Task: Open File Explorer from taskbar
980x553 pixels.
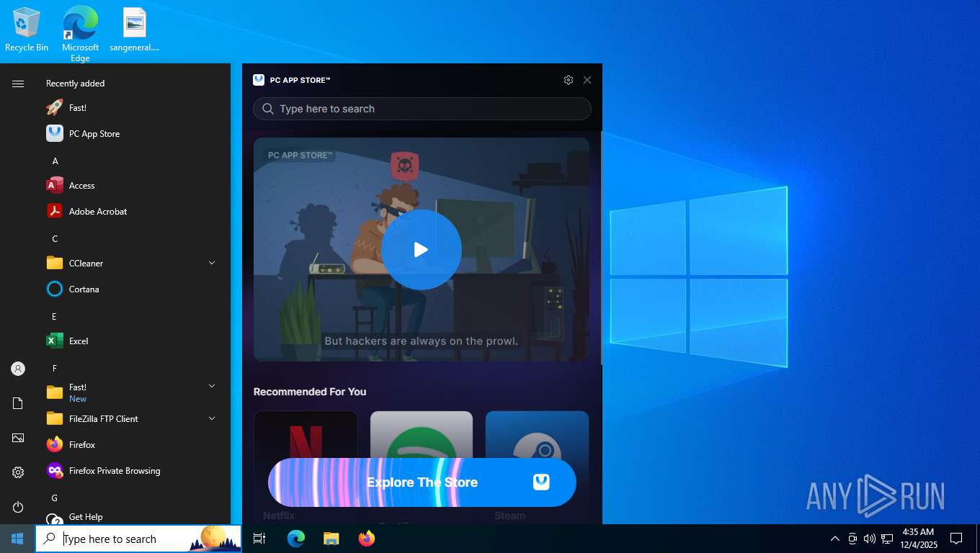Action: 331,539
